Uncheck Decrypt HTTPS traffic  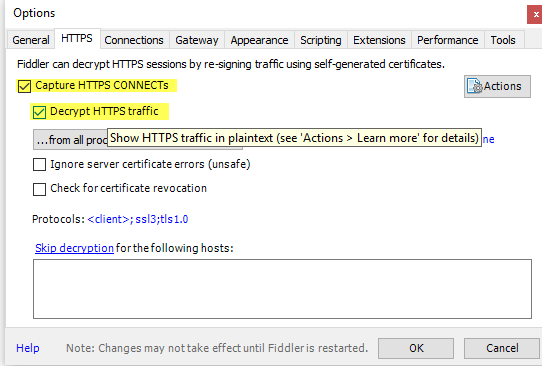click(x=39, y=112)
